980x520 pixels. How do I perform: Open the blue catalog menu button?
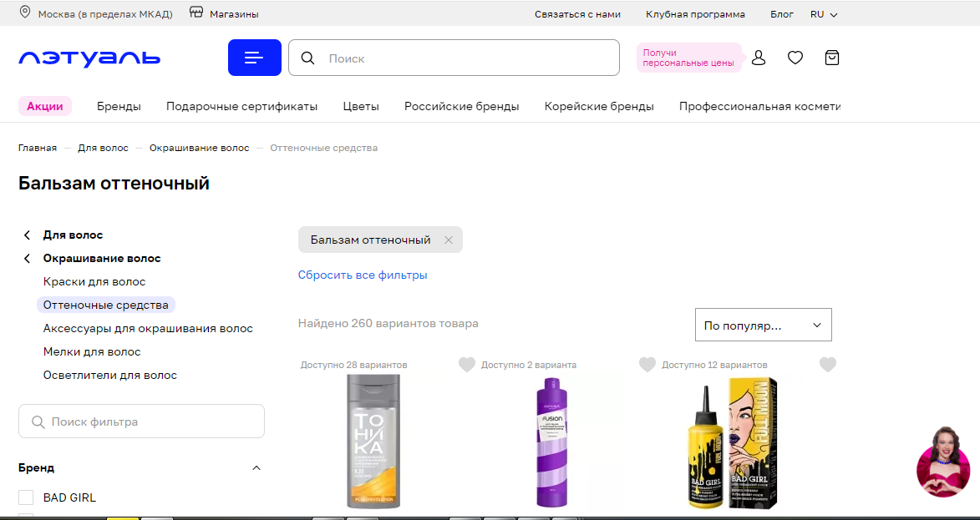tap(254, 58)
